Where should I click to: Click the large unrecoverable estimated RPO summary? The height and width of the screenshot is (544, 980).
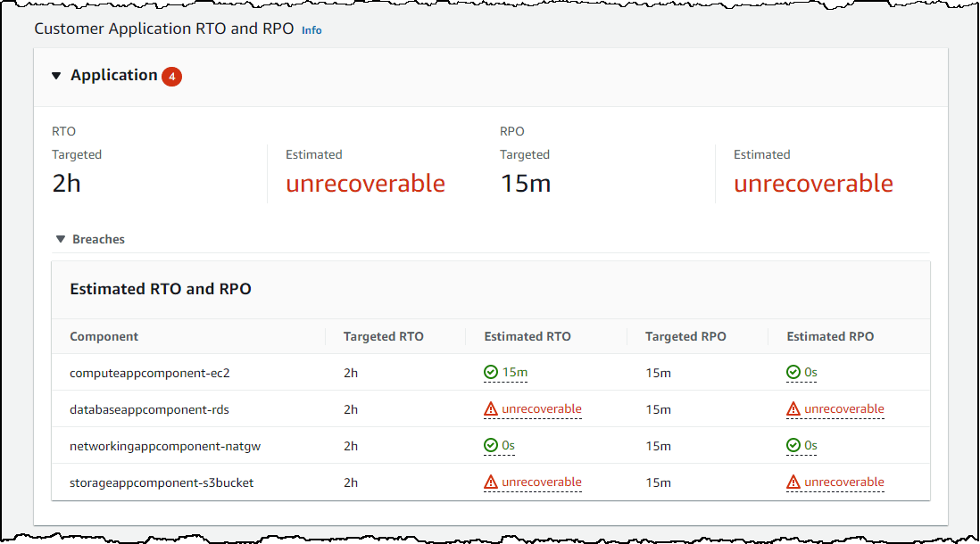click(x=813, y=184)
